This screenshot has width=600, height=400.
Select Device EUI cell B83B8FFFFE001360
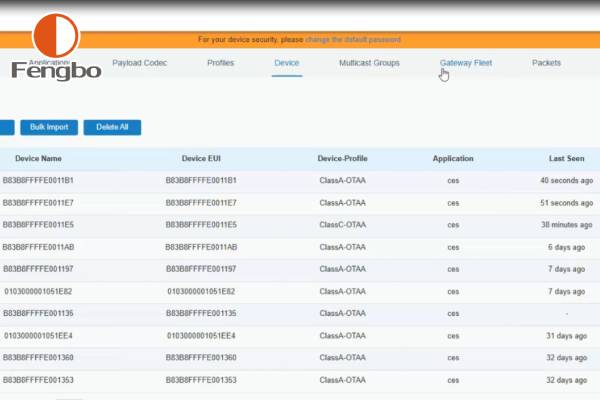pyautogui.click(x=201, y=358)
